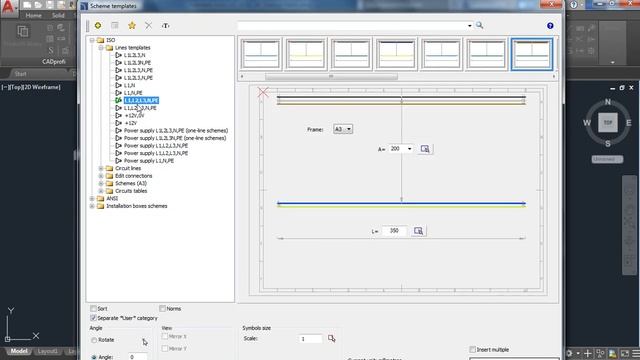
Task: Collapse the ISO tree node
Action: point(92,40)
